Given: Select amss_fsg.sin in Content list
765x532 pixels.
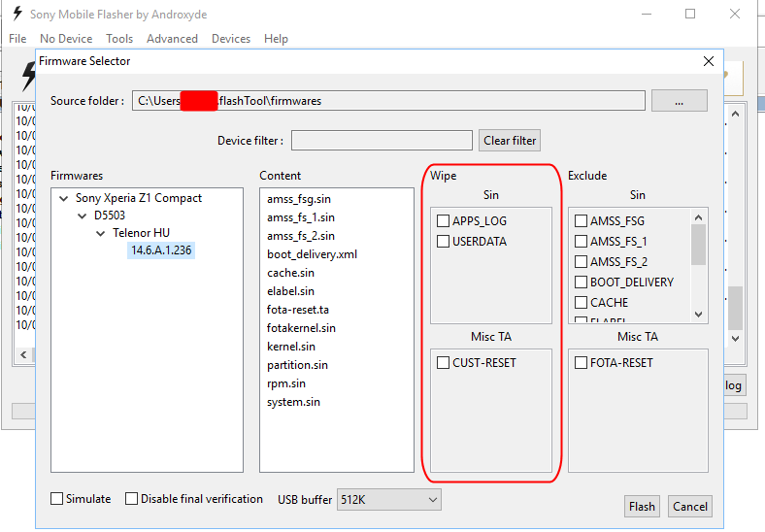Looking at the screenshot, I should click(299, 199).
